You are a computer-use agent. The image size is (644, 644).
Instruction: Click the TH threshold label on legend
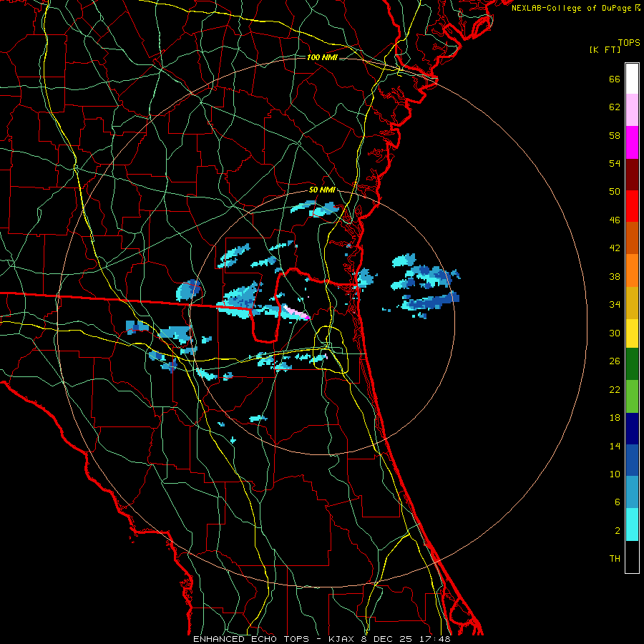(x=615, y=559)
